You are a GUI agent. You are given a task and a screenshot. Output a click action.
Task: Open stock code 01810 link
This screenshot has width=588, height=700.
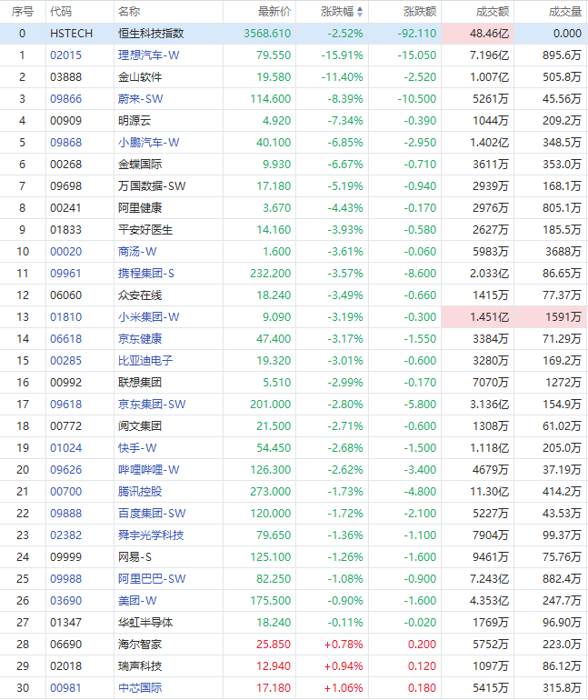[x=66, y=317]
